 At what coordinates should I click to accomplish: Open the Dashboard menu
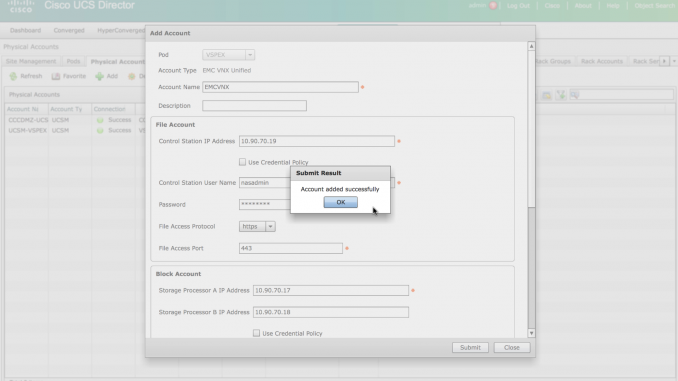click(26, 30)
